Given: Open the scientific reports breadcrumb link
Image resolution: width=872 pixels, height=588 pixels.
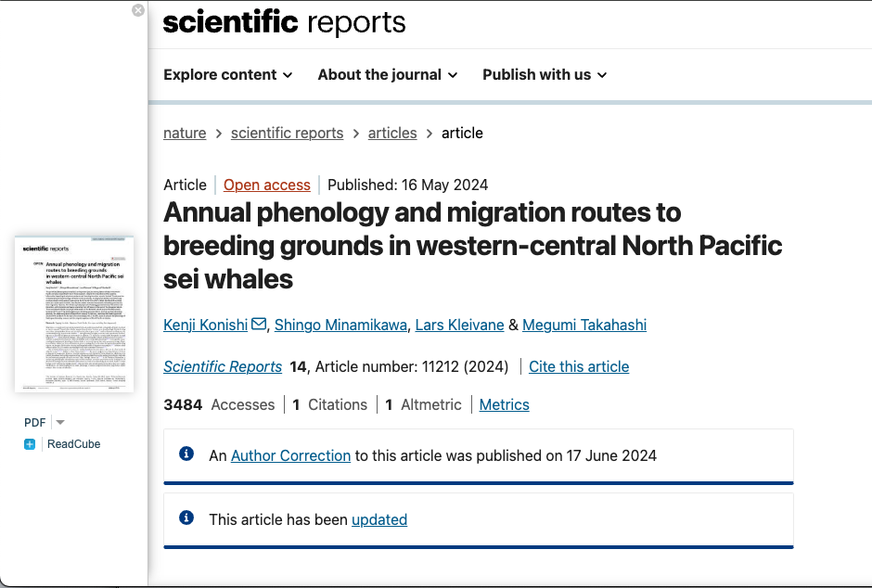Looking at the screenshot, I should coord(287,133).
